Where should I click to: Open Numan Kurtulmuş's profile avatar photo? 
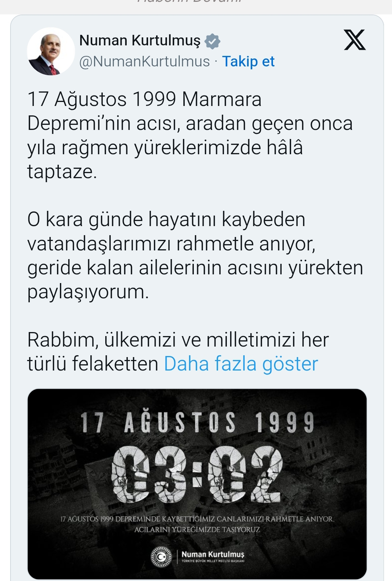[x=51, y=51]
